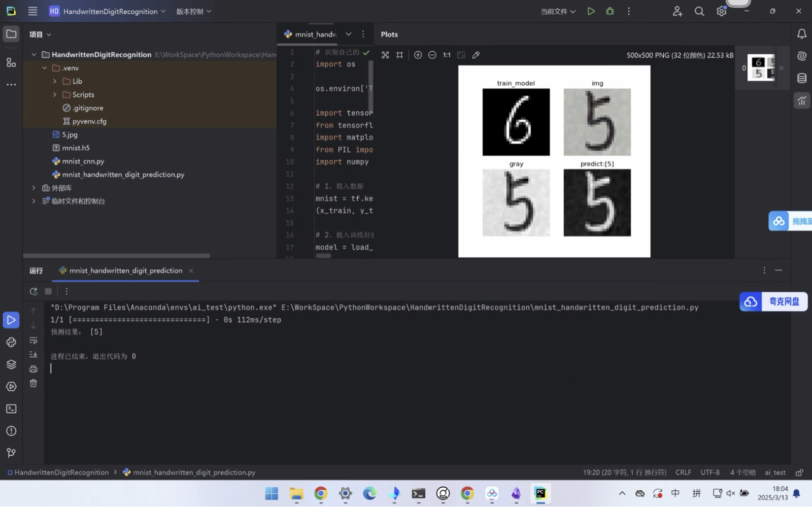Switch to mnist_handw editor tab
The image size is (812, 507).
tap(311, 34)
